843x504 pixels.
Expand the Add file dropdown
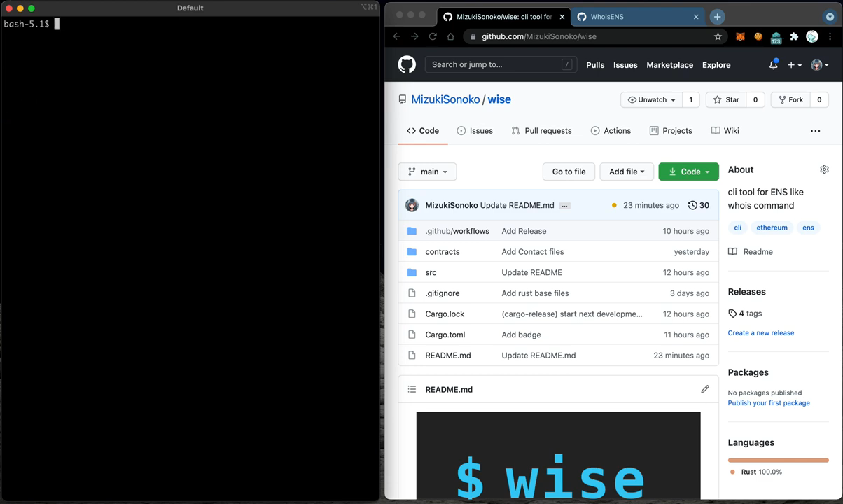click(x=627, y=171)
